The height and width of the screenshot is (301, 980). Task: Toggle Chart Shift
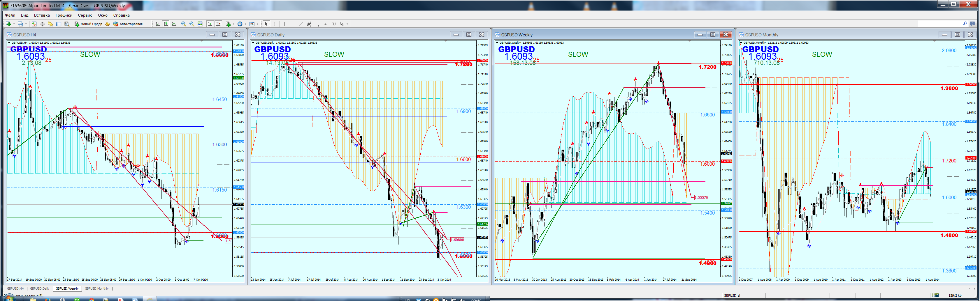pyautogui.click(x=218, y=24)
